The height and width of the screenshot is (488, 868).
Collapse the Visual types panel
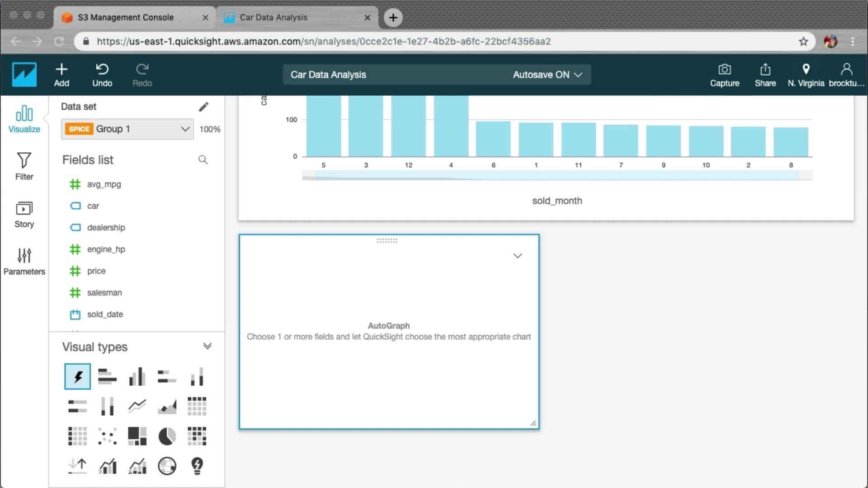tap(207, 347)
